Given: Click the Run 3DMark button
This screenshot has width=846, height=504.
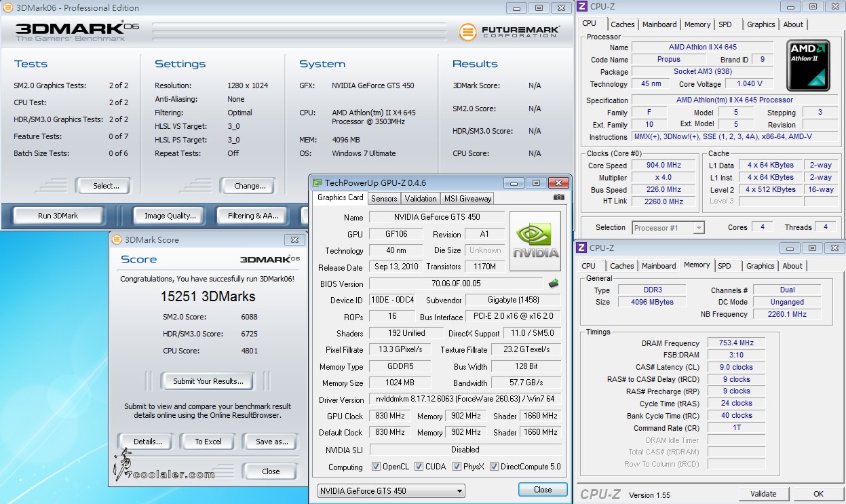Looking at the screenshot, I should 58,216.
